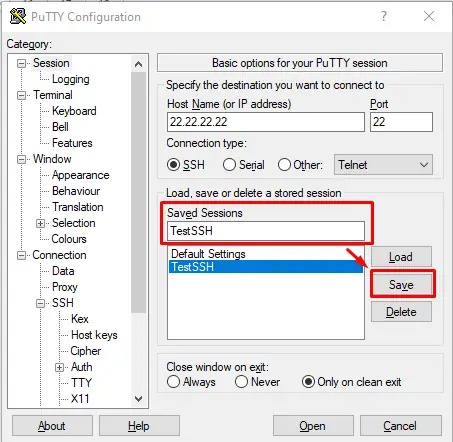Select the Serial connection type
Screen dimensions: 453x442
tap(229, 165)
